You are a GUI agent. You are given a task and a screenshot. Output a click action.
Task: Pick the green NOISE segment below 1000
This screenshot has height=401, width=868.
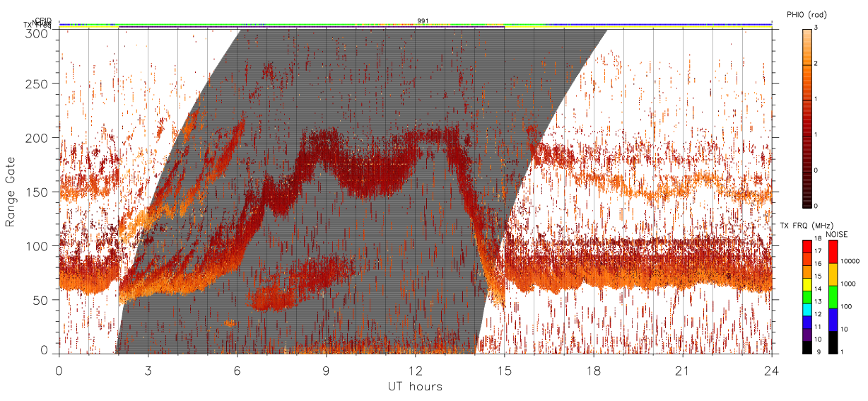click(833, 297)
